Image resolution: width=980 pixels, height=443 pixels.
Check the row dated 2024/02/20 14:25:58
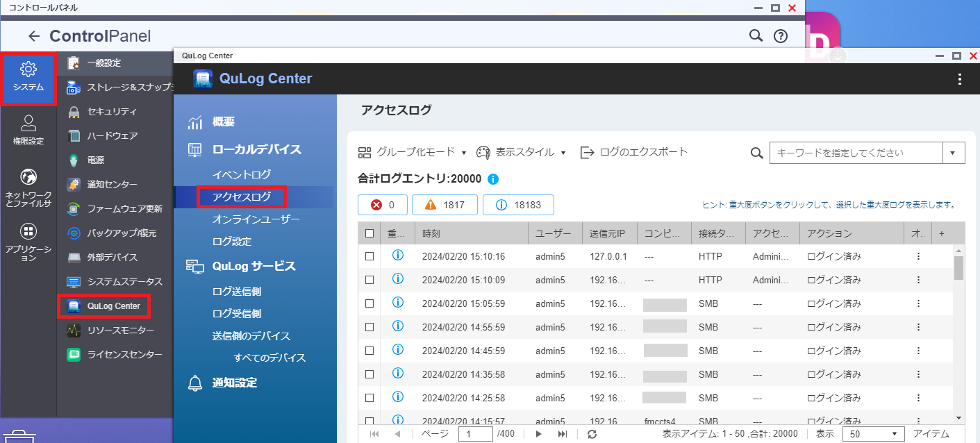coord(369,398)
